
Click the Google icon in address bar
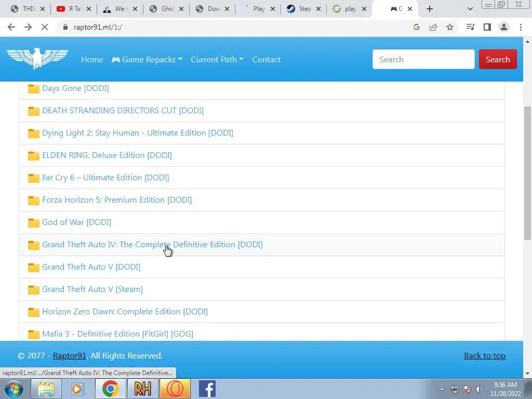pyautogui.click(x=417, y=27)
